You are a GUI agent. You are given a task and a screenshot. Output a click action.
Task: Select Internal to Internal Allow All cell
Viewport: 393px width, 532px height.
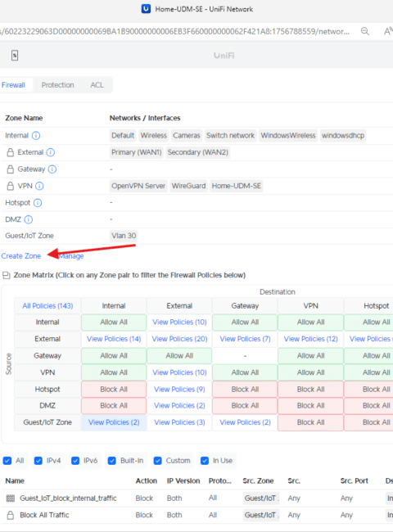click(114, 322)
